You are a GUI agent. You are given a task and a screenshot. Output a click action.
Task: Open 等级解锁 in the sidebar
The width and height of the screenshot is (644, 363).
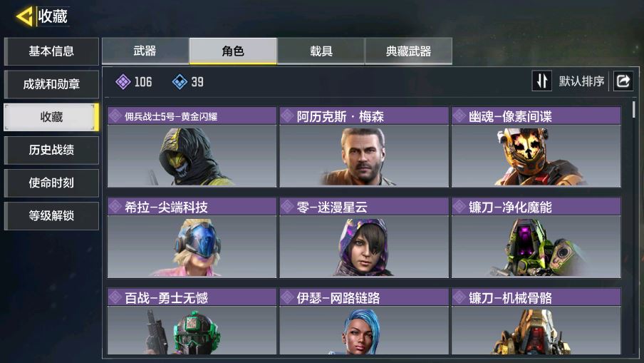coord(51,216)
